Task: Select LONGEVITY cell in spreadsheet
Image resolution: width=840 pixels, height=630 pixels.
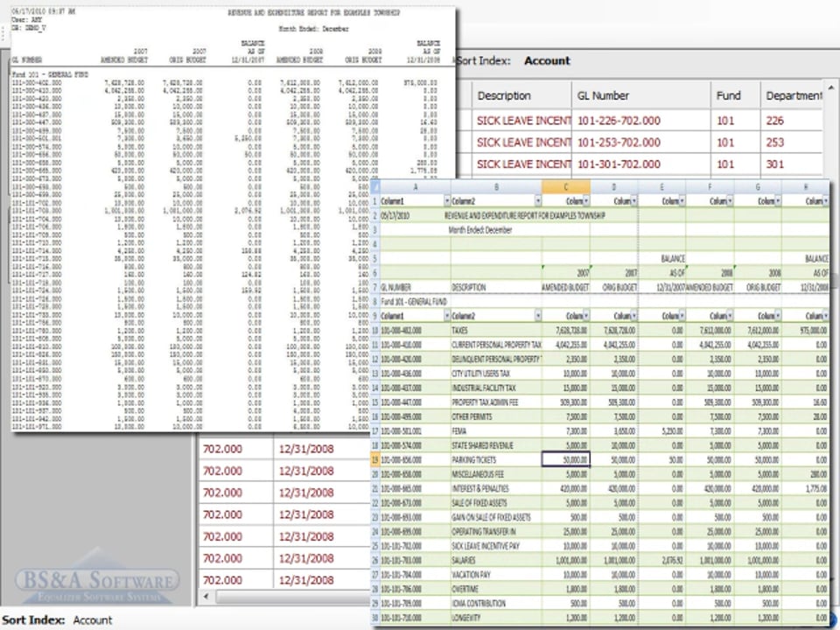Action: pos(497,618)
